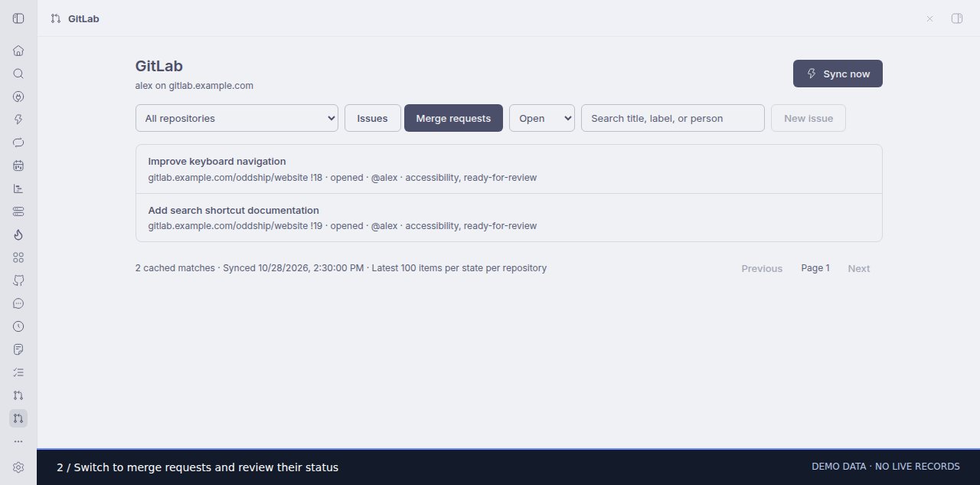
Task: Click the website !18 details line
Action: pyautogui.click(x=342, y=178)
